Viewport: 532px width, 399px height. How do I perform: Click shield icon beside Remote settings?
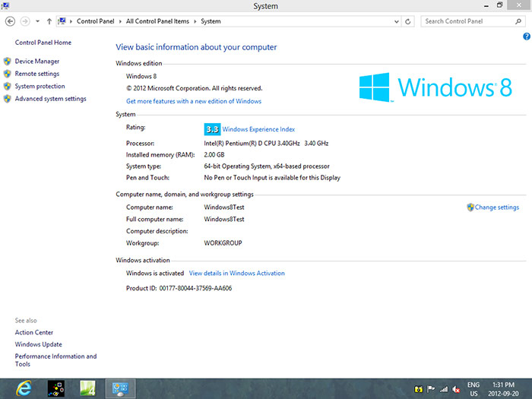pos(7,74)
